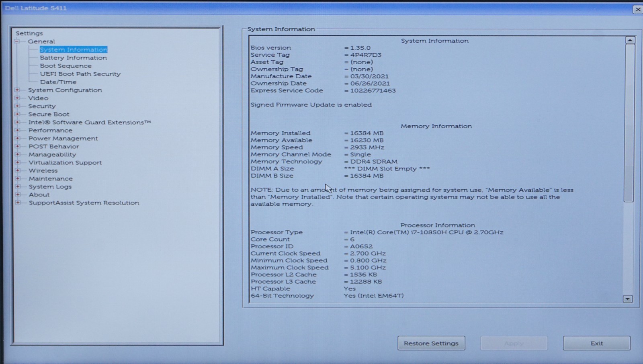
Task: Click the scroll up arrow of System Information
Action: click(630, 40)
